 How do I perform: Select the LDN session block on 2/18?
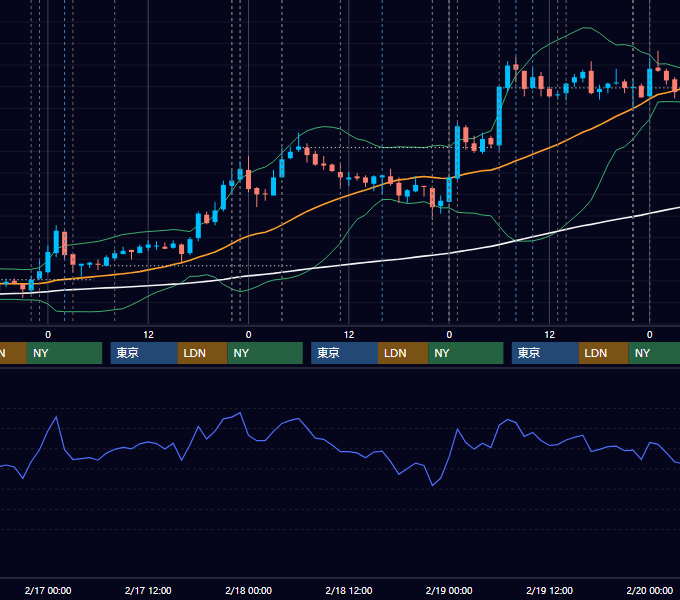coord(403,353)
